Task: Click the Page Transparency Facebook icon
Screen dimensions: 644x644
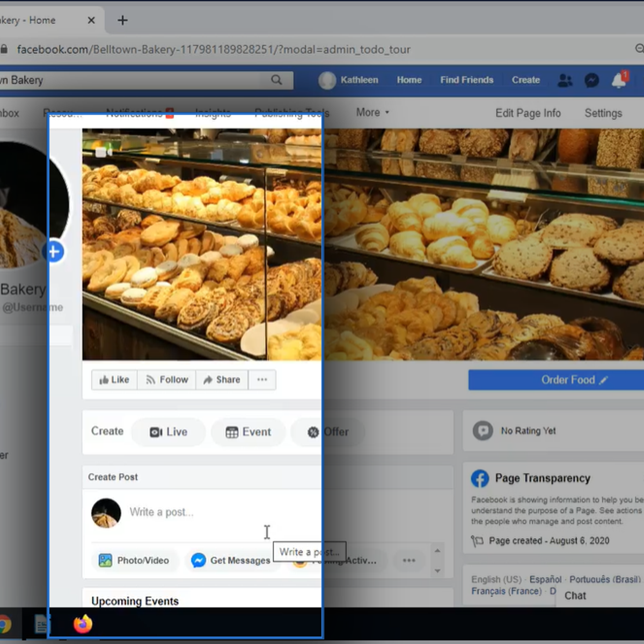Action: click(x=480, y=479)
